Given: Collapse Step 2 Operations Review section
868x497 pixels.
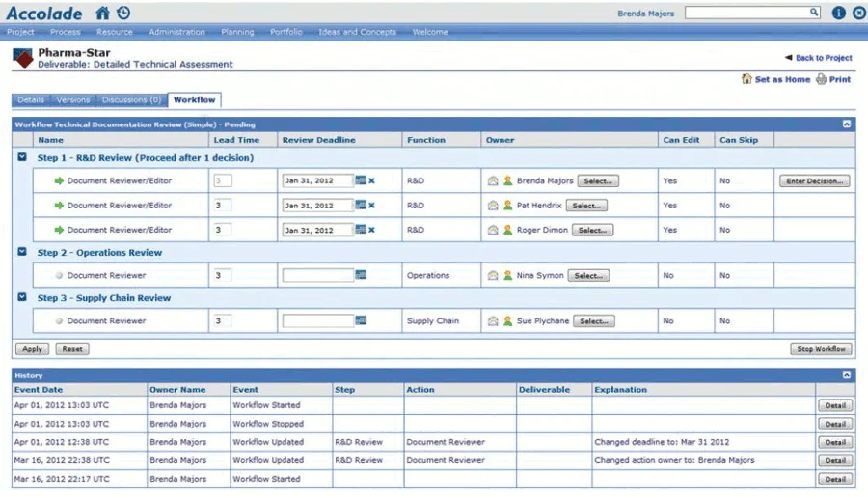Looking at the screenshot, I should 22,252.
